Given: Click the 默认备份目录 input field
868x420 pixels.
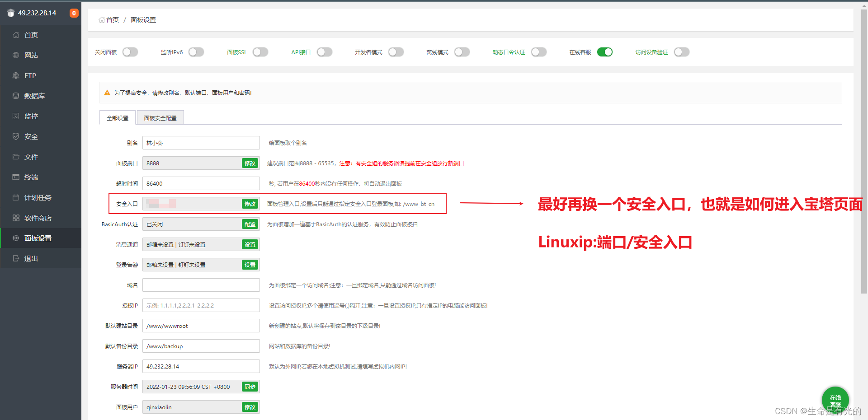Looking at the screenshot, I should [x=201, y=346].
